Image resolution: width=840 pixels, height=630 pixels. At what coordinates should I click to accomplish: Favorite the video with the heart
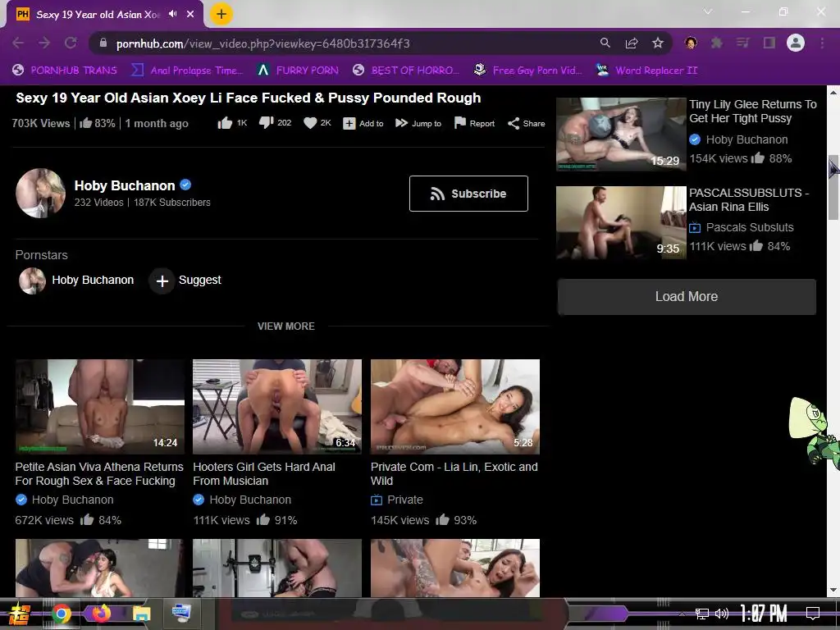pyautogui.click(x=317, y=123)
